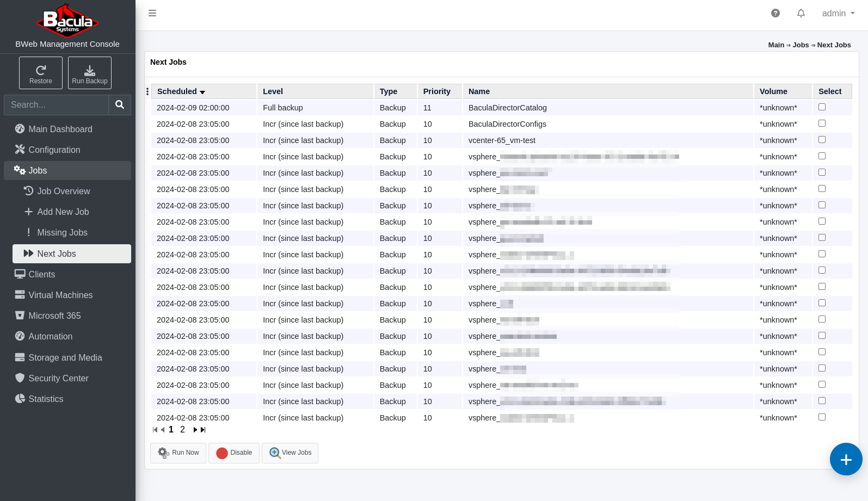Click the Disable button

click(234, 453)
